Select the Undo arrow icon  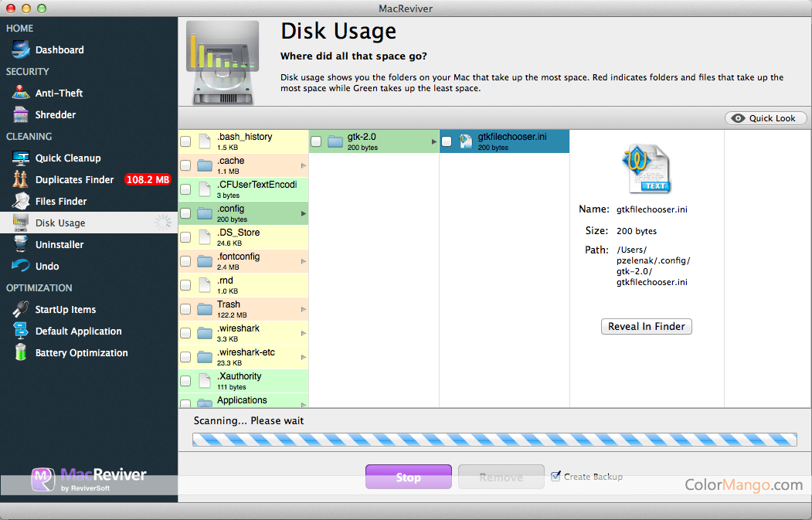21,267
